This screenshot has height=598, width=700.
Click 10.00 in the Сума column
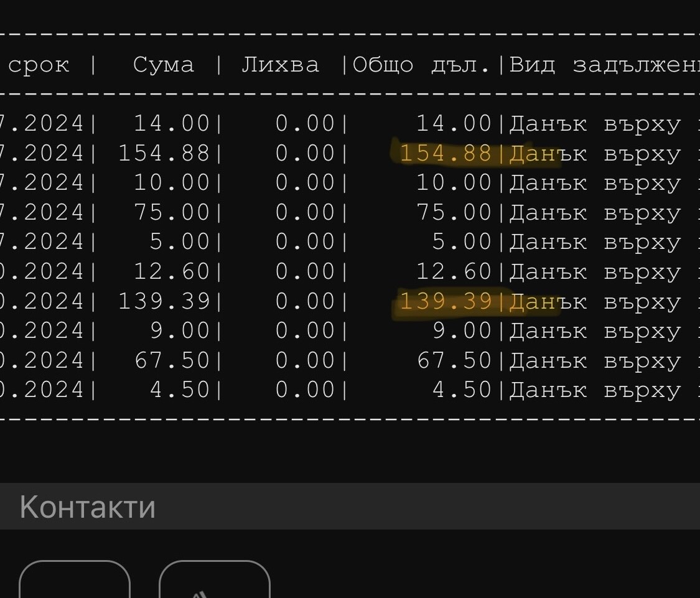point(172,183)
